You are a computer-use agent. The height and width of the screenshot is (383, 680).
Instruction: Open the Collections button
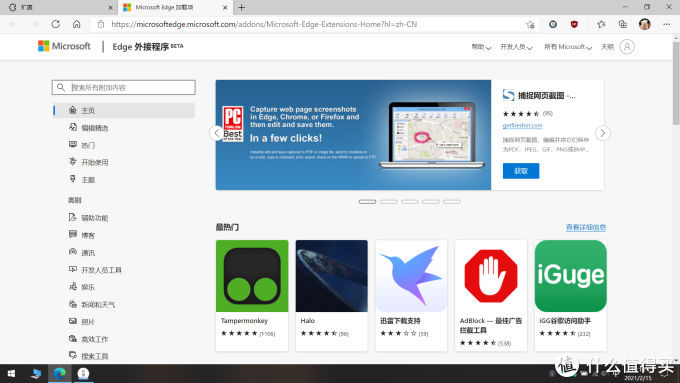[x=622, y=24]
